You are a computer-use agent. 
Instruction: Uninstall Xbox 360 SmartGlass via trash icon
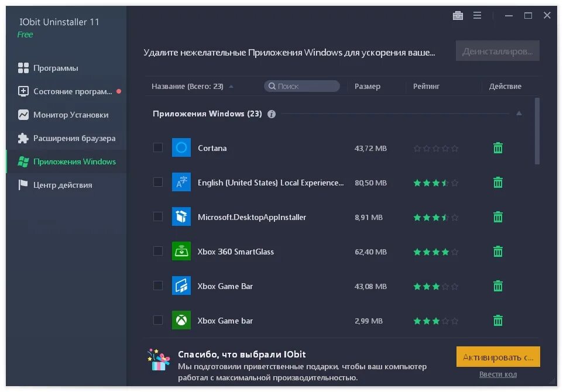(x=498, y=251)
